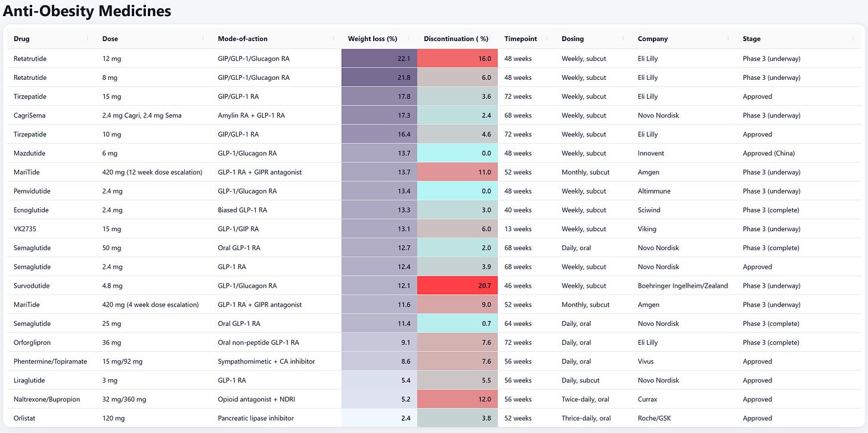Click the CagriSema drug name
Viewport: 868px width, 433px height.
point(29,116)
